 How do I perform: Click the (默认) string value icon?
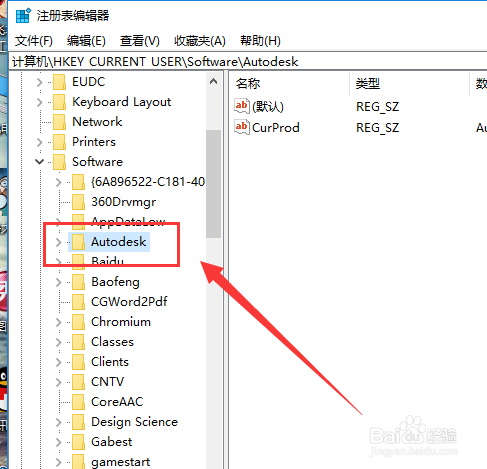pos(242,107)
